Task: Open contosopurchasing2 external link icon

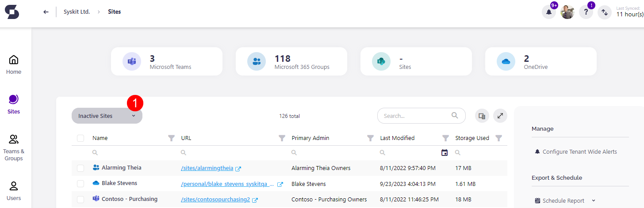Action: click(255, 200)
